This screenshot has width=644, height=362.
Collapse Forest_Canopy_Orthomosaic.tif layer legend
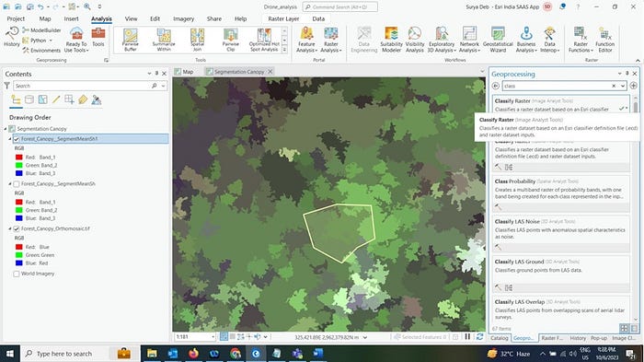pyautogui.click(x=10, y=228)
